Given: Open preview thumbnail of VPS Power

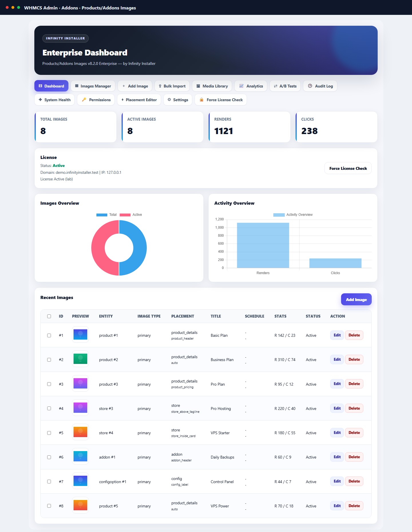Looking at the screenshot, I should (80, 505).
